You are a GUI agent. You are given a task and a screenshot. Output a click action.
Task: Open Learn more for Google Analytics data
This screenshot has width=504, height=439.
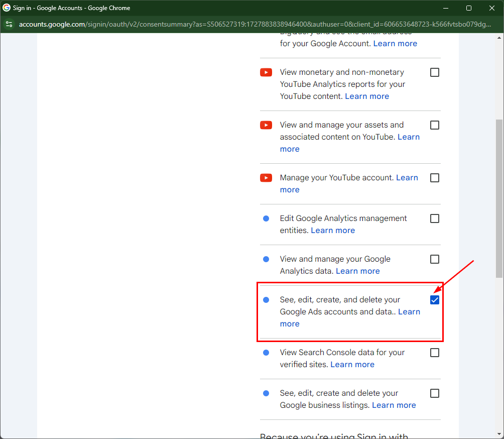[357, 271]
